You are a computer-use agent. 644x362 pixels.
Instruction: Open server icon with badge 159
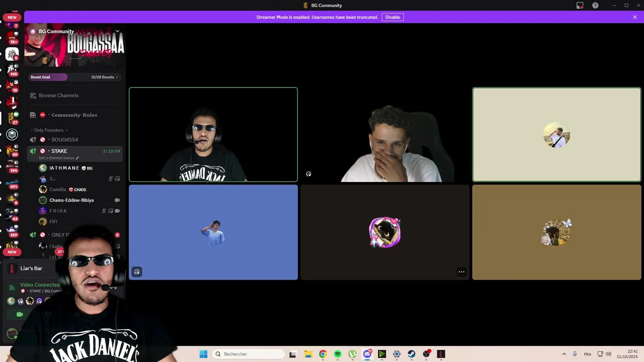[12, 231]
